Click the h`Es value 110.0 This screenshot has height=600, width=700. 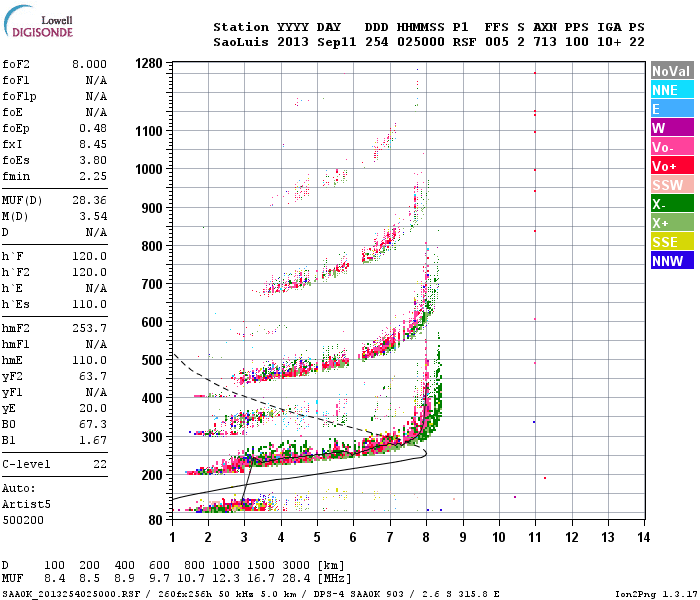click(x=89, y=304)
